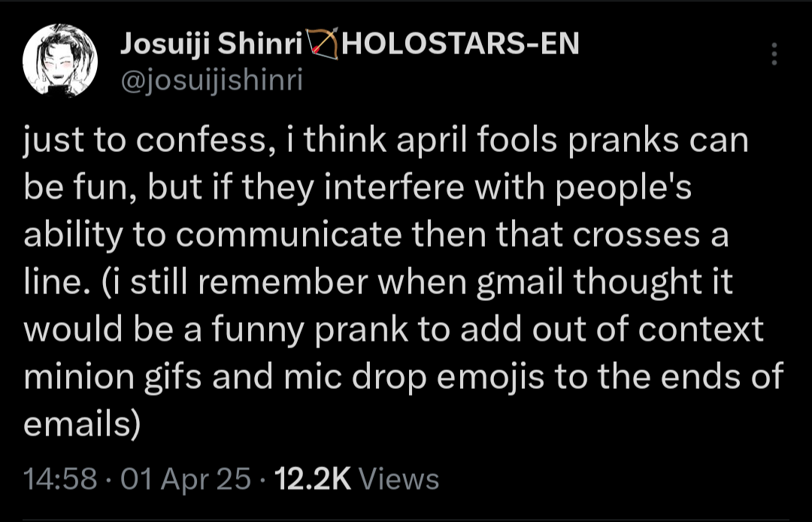Click Josuiji Shinri's profile avatar
This screenshot has width=812, height=522.
pos(60,60)
